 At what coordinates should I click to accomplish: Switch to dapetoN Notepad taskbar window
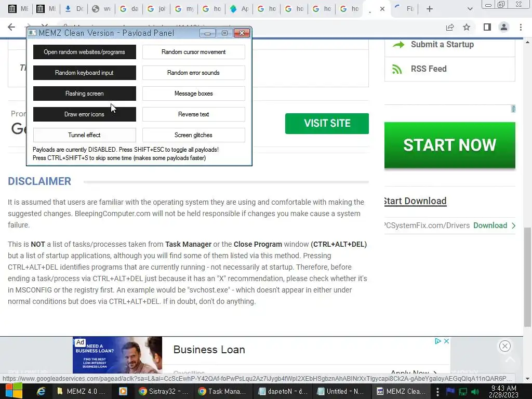coord(283,391)
